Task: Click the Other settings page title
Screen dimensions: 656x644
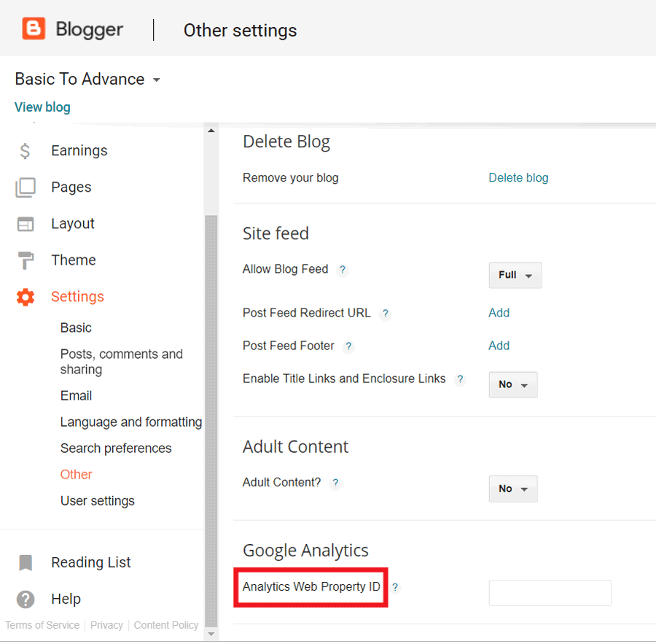Action: (x=240, y=31)
